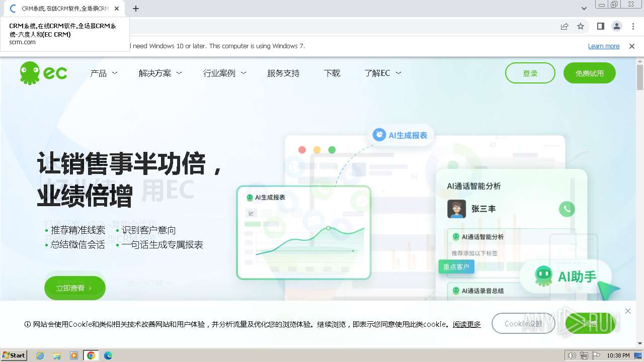Viewport: 644px width, 362px height.
Task: Switch to the Chrome taskbar icon
Action: pyautogui.click(x=91, y=355)
